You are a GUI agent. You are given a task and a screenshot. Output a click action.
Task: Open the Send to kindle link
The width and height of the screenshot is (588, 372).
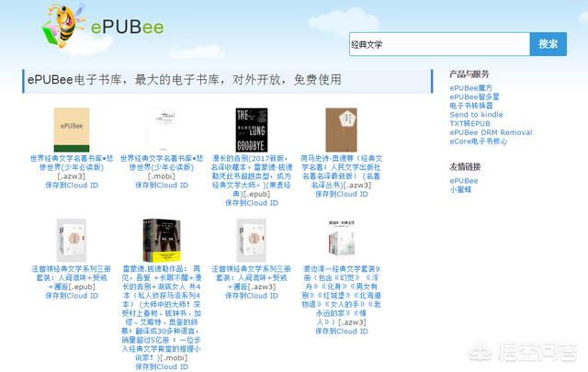point(476,115)
